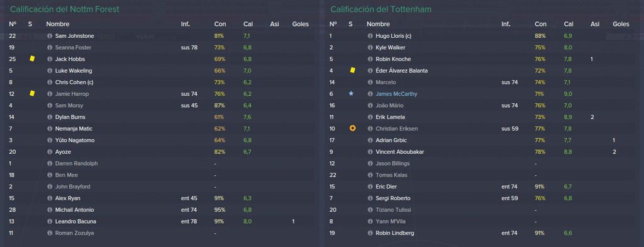Image resolution: width=644 pixels, height=247 pixels.
Task: Sort Tottenham table by Con header
Action: 540,25
